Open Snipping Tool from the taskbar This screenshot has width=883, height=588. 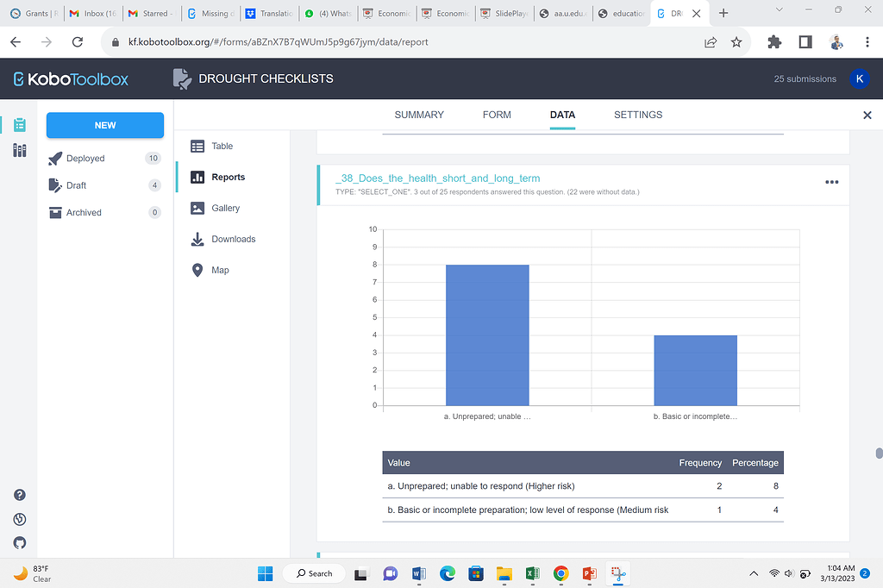pyautogui.click(x=617, y=573)
